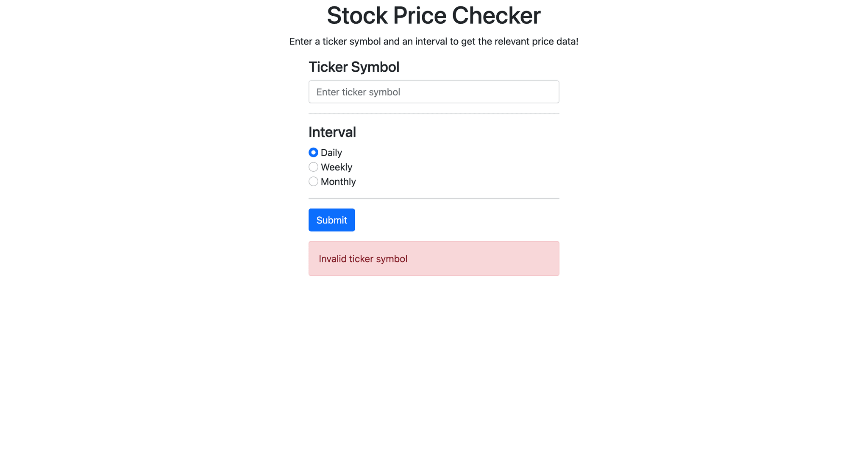Click the ticker symbol input field

click(x=434, y=92)
